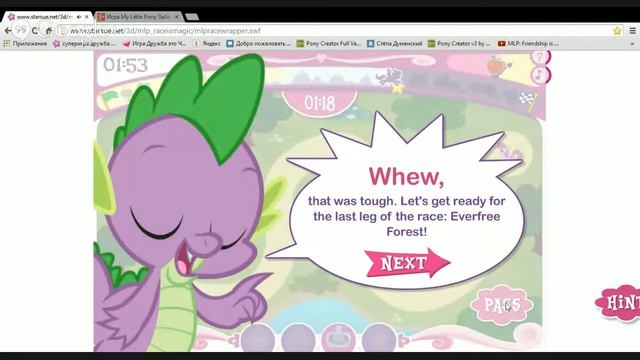Close the starsue.net tab
Image resolution: width=640 pixels, height=360 pixels.
(x=87, y=17)
